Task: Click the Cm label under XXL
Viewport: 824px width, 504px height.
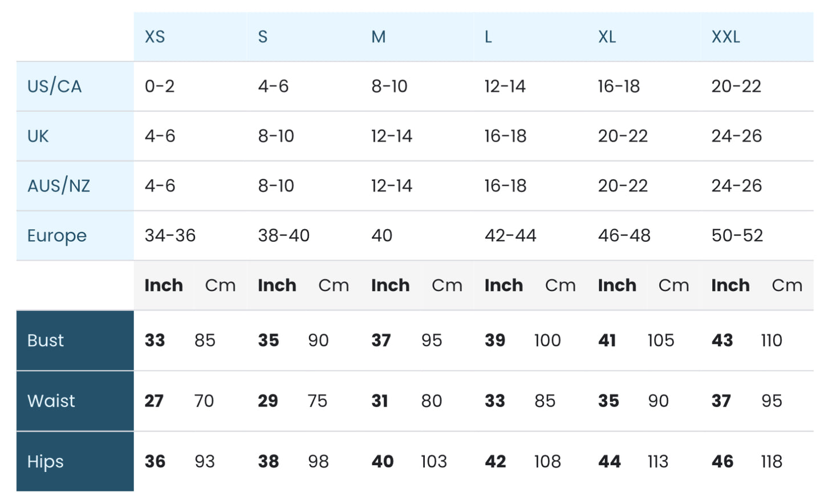Action: click(x=786, y=285)
